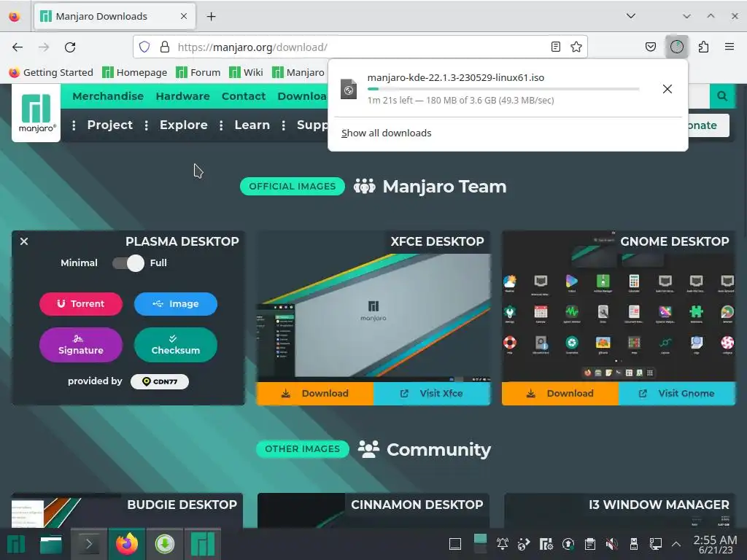Download Plasma Image button
Screen dimensions: 747x560
coord(176,304)
